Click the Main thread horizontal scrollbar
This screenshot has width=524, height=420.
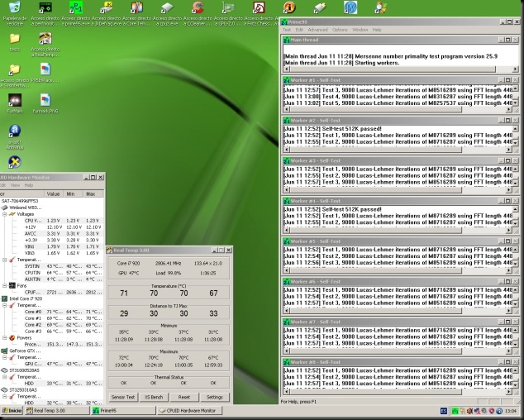pyautogui.click(x=401, y=69)
